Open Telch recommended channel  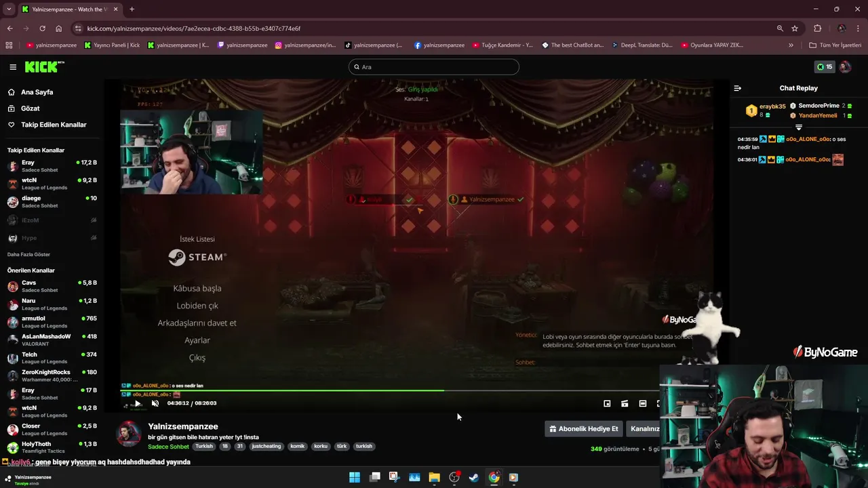coord(52,358)
